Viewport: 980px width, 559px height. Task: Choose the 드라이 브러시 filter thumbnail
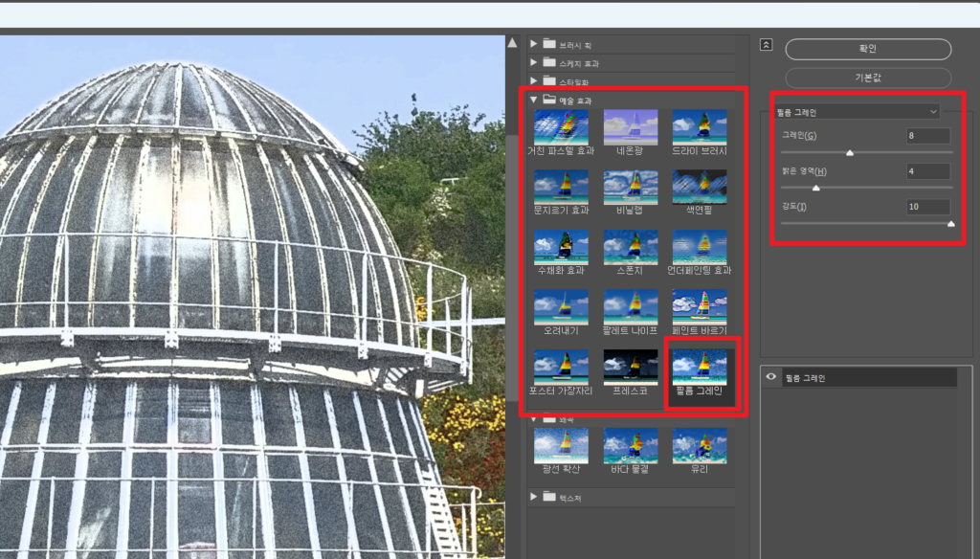699,127
